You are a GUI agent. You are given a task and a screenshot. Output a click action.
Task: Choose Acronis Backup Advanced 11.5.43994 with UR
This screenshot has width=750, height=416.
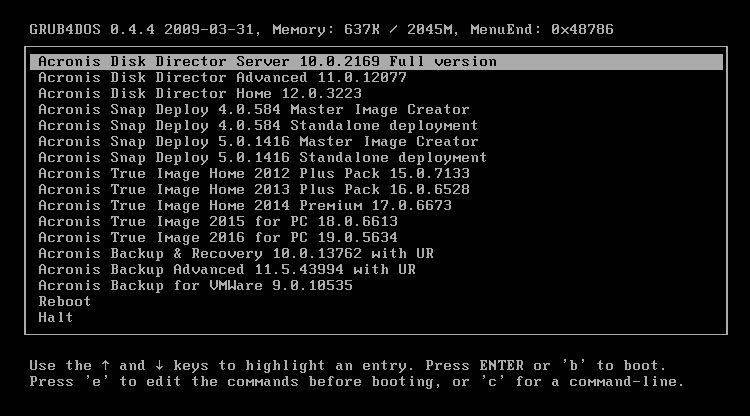[x=227, y=270]
